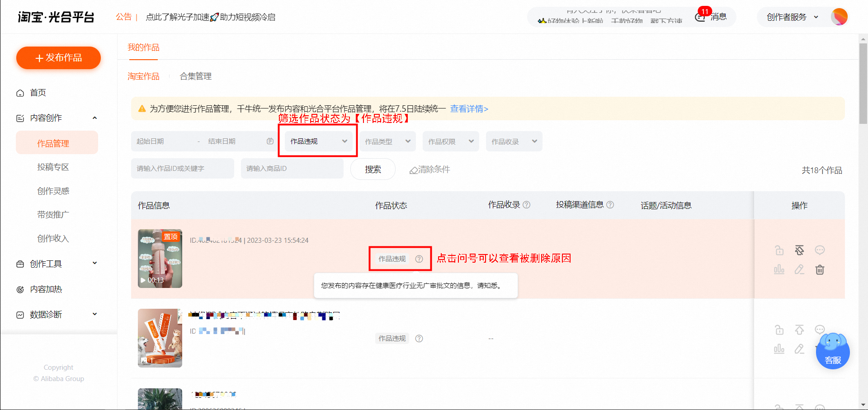Viewport: 868px width, 410px height.
Task: Open the 作品类型 filter dropdown
Action: pos(387,141)
